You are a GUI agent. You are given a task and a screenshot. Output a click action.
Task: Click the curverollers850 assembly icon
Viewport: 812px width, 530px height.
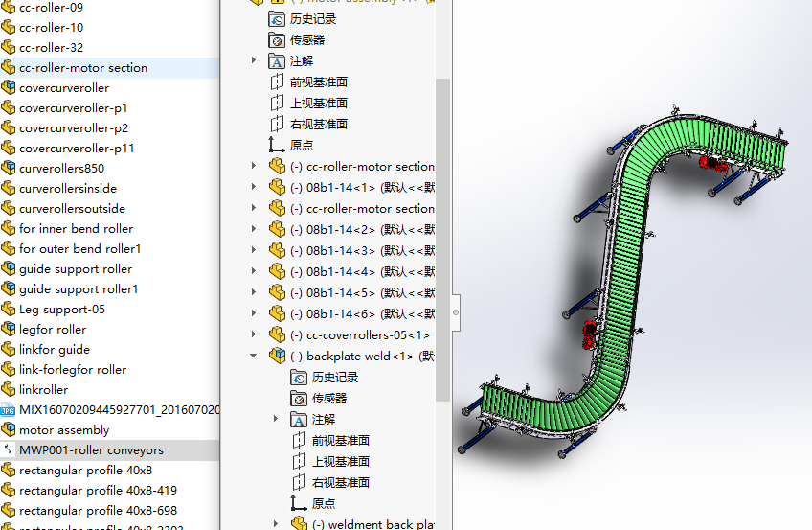pos(9,168)
